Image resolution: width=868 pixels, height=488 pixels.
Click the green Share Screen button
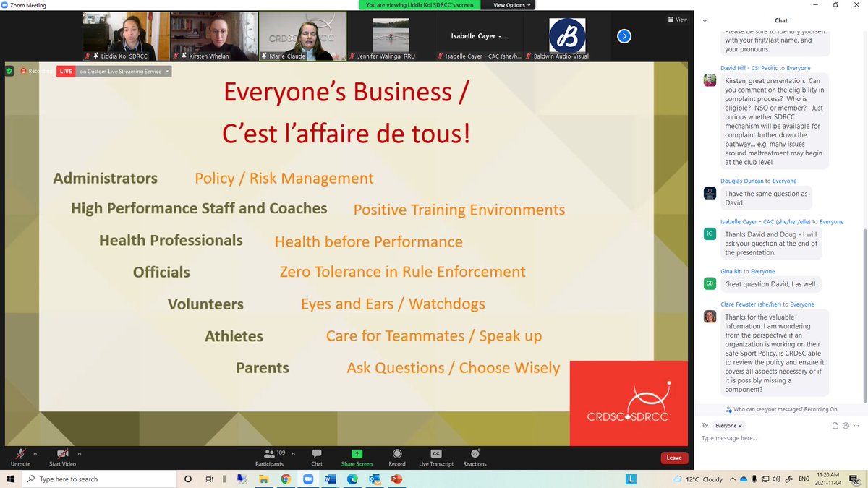[357, 457]
